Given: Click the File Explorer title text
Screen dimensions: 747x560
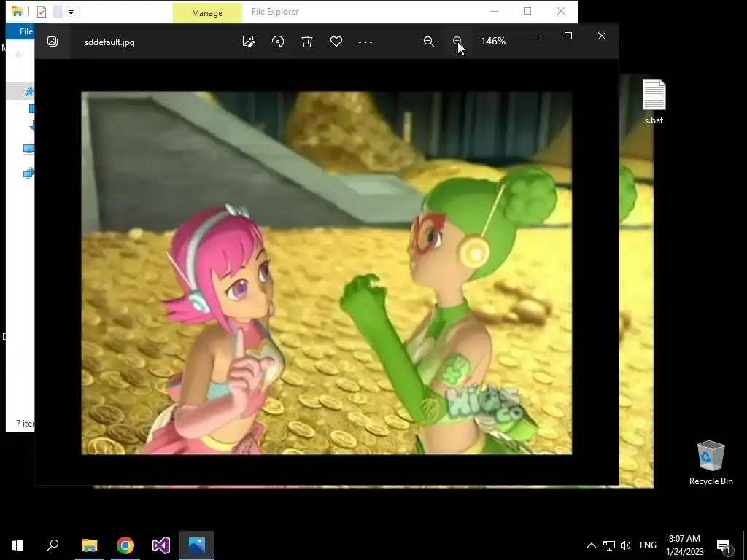Looking at the screenshot, I should [275, 12].
